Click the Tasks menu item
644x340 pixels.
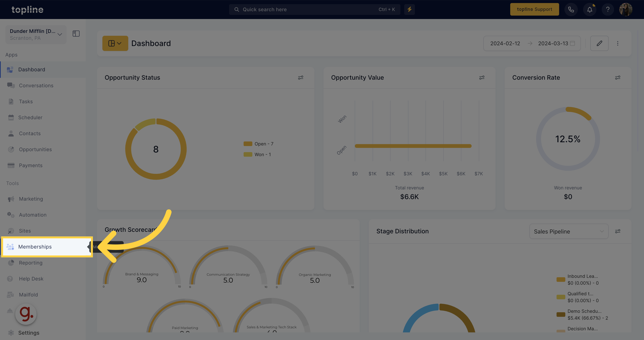pos(26,101)
